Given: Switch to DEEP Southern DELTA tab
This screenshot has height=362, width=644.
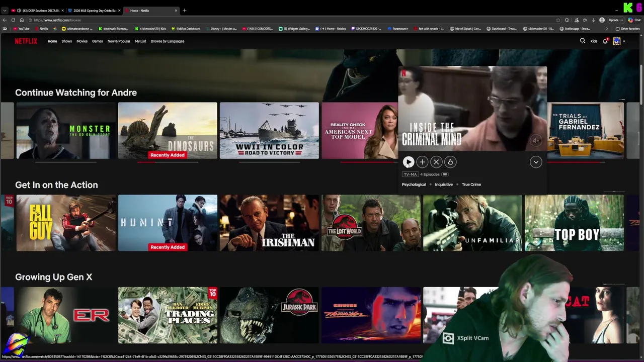Looking at the screenshot, I should point(37,11).
